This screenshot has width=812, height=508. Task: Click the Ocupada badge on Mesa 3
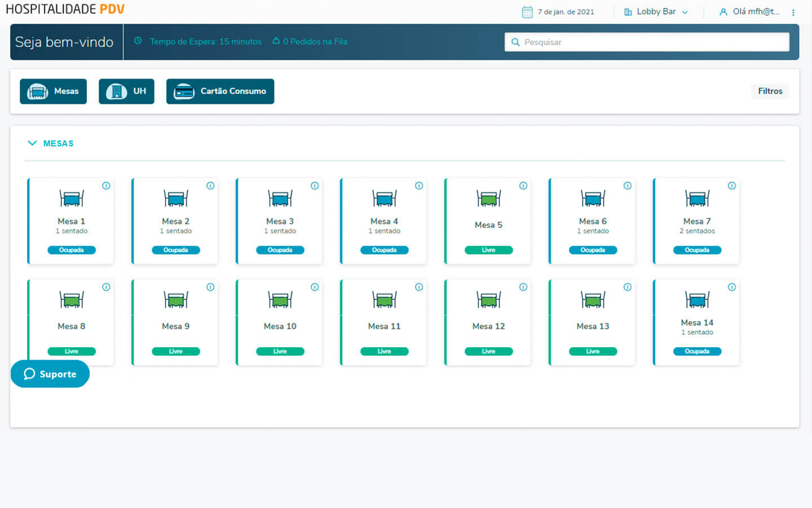tap(280, 250)
